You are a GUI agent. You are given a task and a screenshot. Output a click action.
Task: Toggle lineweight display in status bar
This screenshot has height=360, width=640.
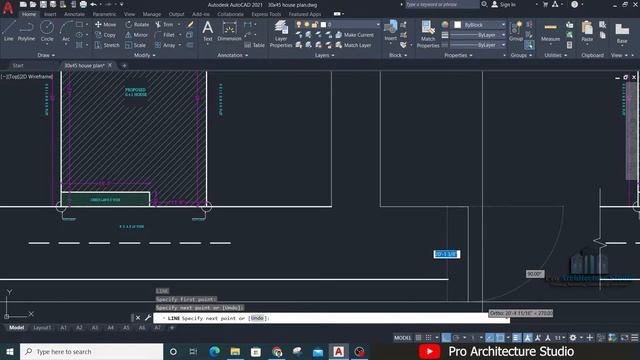pyautogui.click(x=516, y=338)
